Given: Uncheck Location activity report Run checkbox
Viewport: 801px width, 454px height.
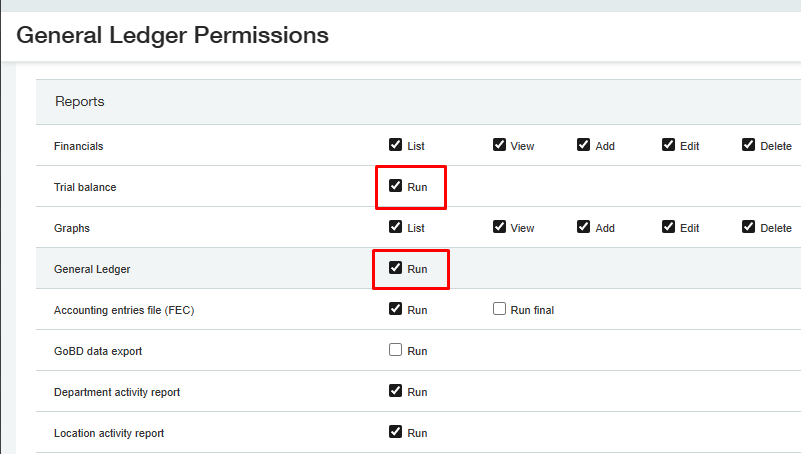Looking at the screenshot, I should point(395,431).
